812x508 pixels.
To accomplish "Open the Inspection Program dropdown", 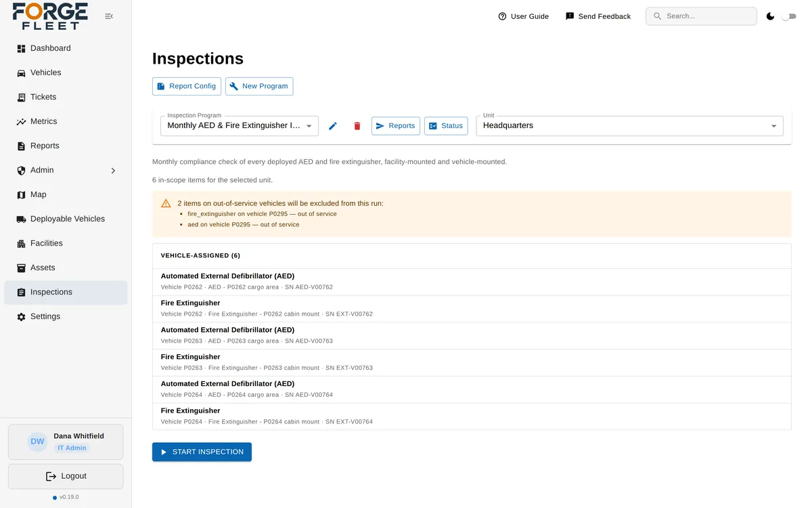I will pos(240,126).
